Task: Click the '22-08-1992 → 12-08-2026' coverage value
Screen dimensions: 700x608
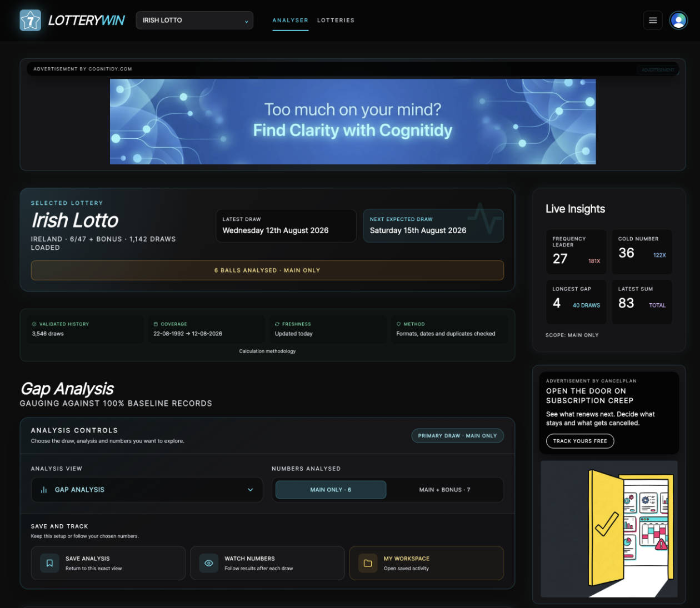Action: coord(188,334)
